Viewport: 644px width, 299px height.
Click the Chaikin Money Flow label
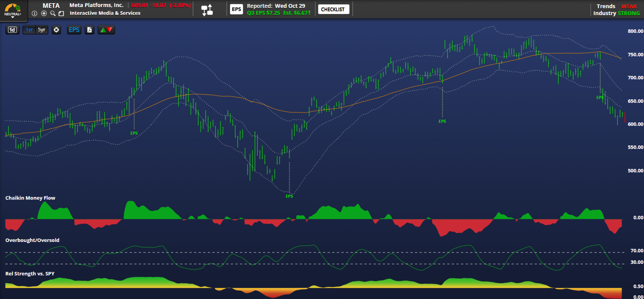tap(30, 198)
